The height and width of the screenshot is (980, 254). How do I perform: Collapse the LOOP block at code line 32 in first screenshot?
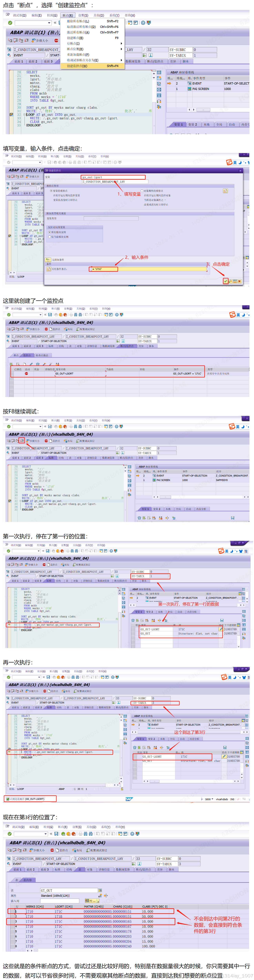click(25, 115)
